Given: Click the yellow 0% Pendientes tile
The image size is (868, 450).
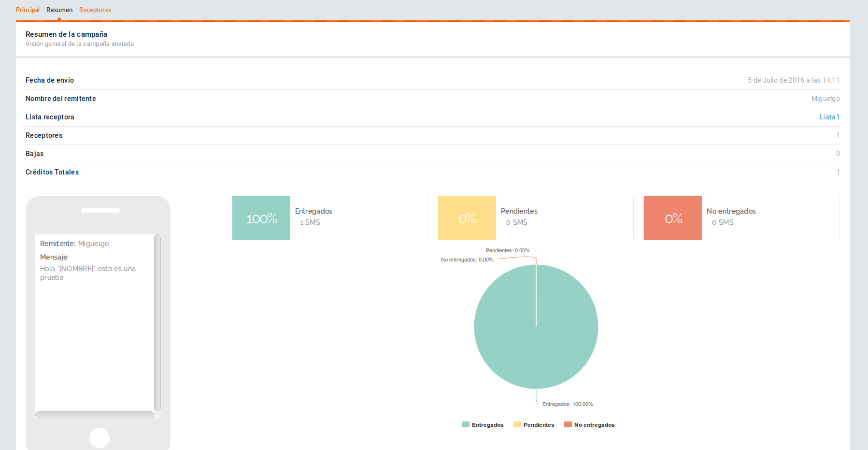Looking at the screenshot, I should (x=467, y=218).
